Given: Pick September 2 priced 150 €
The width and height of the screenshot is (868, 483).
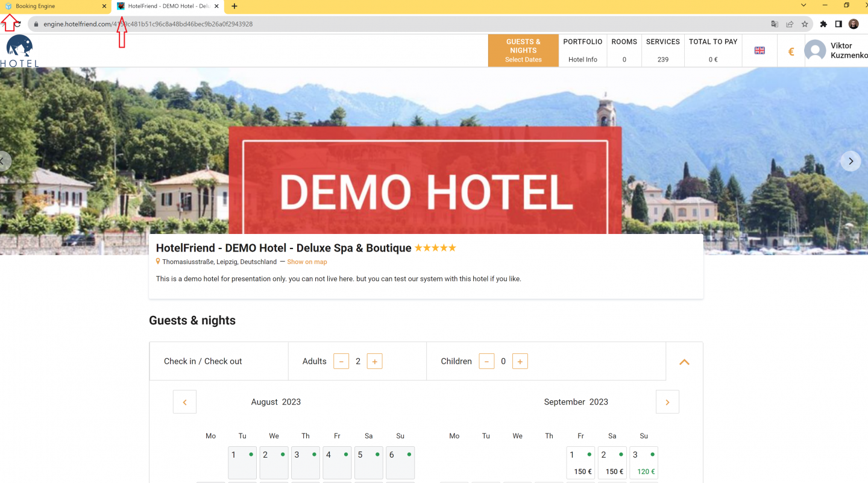Looking at the screenshot, I should click(x=612, y=463).
